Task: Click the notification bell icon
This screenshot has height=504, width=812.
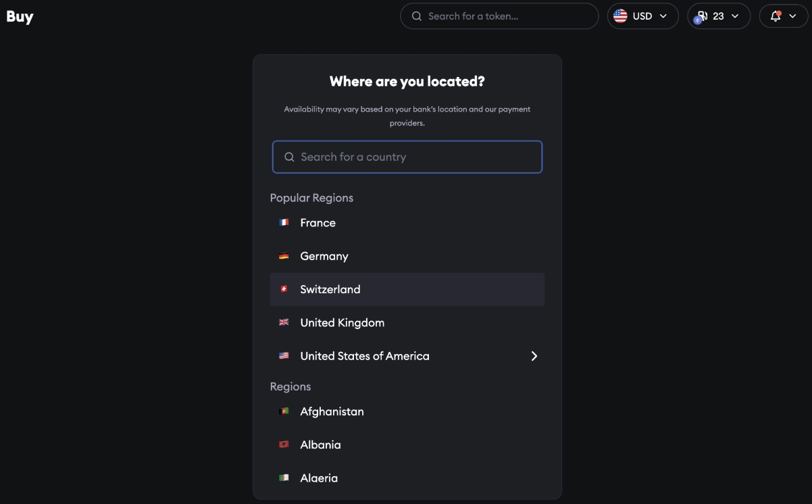Action: click(776, 16)
